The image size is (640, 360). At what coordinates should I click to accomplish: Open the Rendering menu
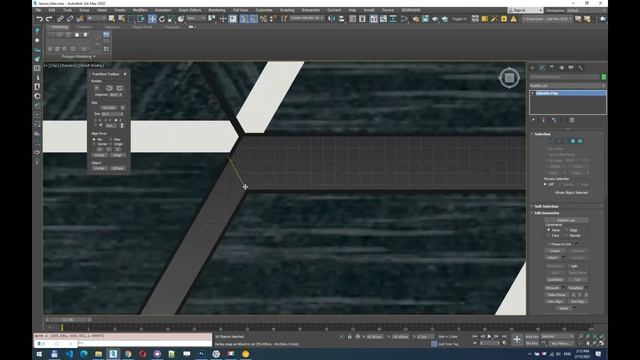click(217, 10)
